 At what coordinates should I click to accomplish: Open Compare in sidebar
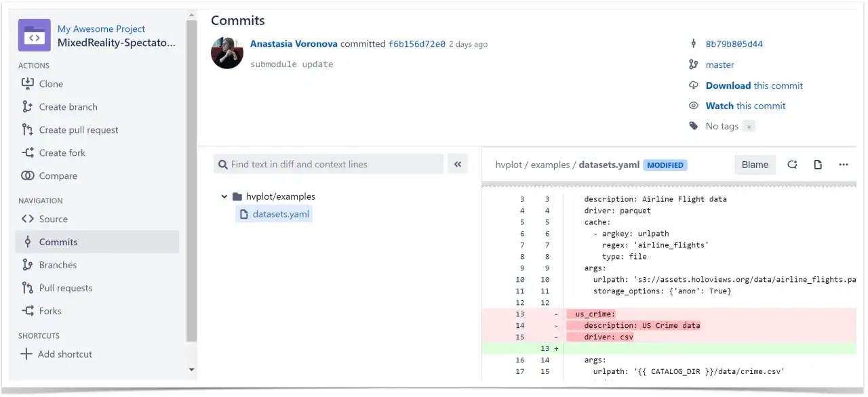(58, 176)
